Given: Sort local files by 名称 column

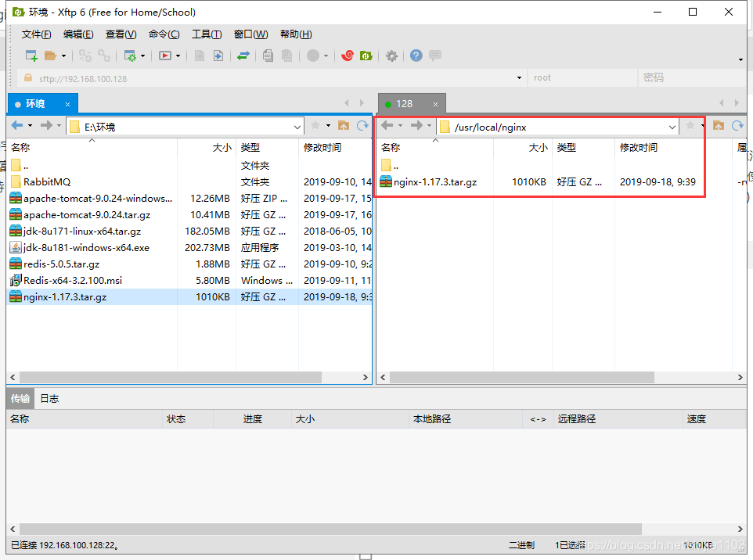Looking at the screenshot, I should (x=92, y=147).
